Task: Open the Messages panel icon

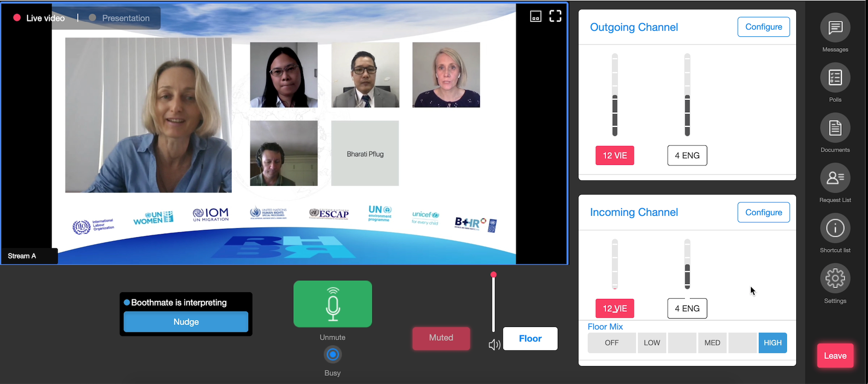Action: pyautogui.click(x=835, y=28)
